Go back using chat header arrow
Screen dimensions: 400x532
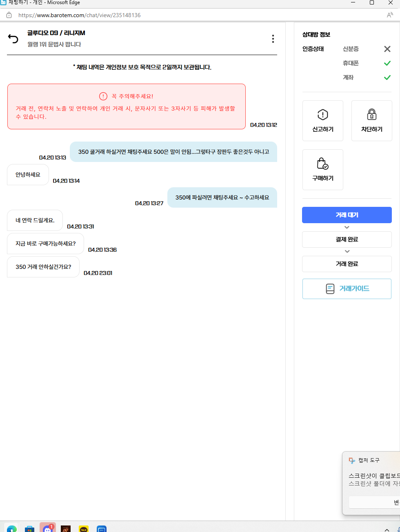pyautogui.click(x=13, y=38)
